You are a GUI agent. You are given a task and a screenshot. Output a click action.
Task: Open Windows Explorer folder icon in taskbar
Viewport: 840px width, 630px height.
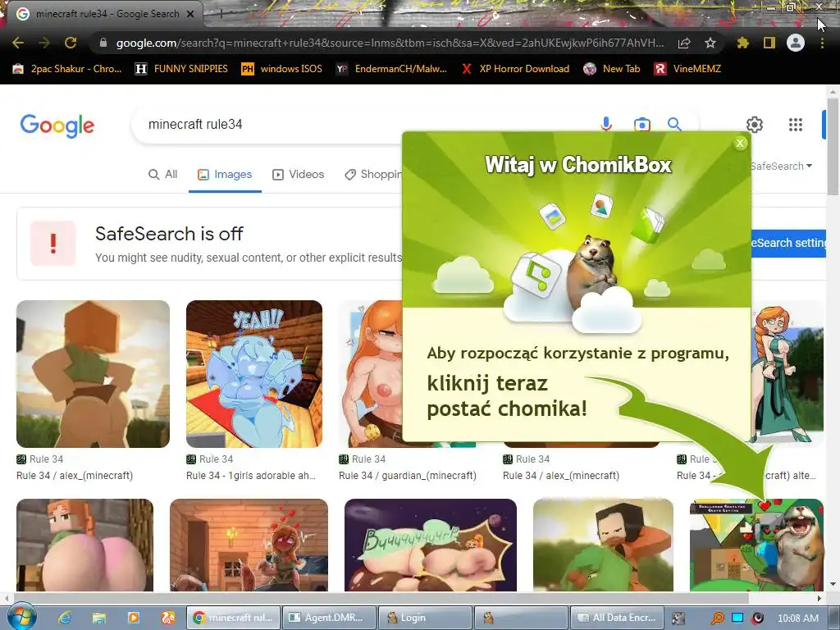99,618
